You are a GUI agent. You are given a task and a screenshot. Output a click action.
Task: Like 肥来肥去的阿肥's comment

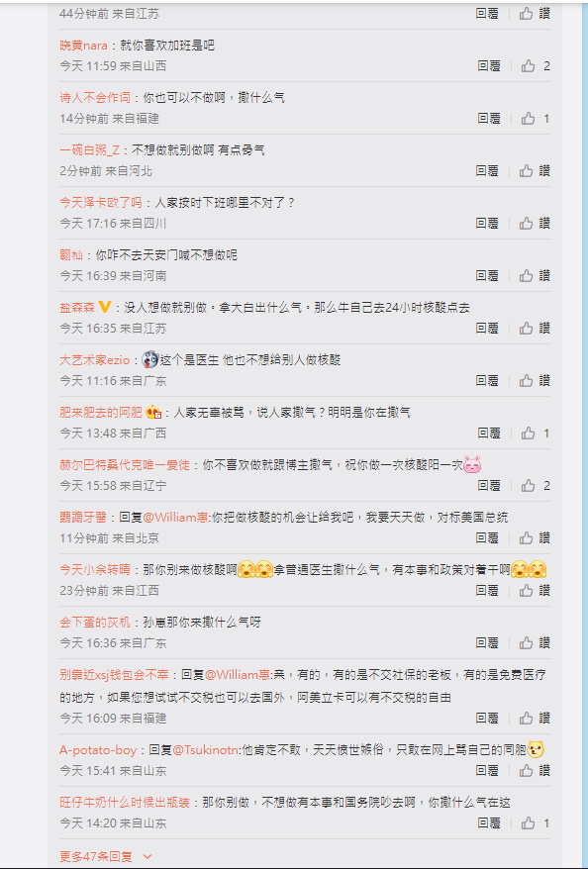[x=528, y=433]
